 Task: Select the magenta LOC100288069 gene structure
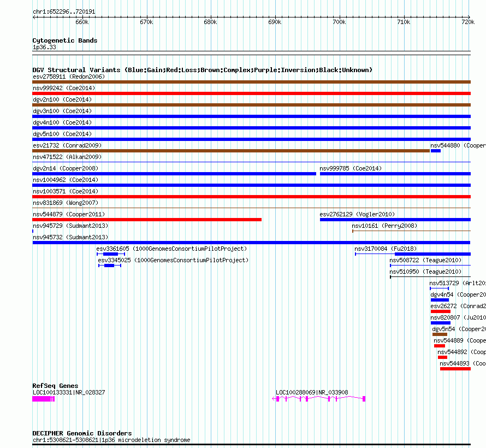(318, 399)
